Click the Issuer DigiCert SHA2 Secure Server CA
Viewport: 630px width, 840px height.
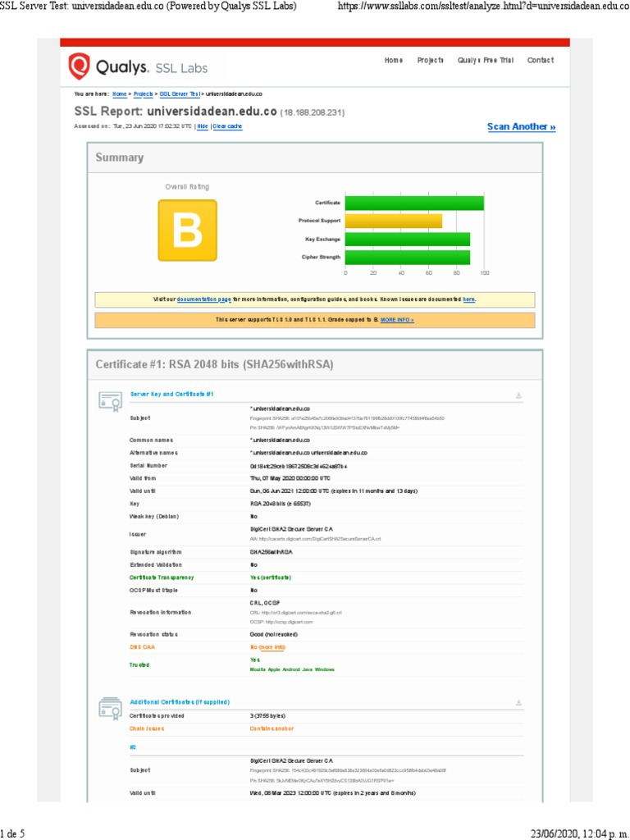click(291, 529)
